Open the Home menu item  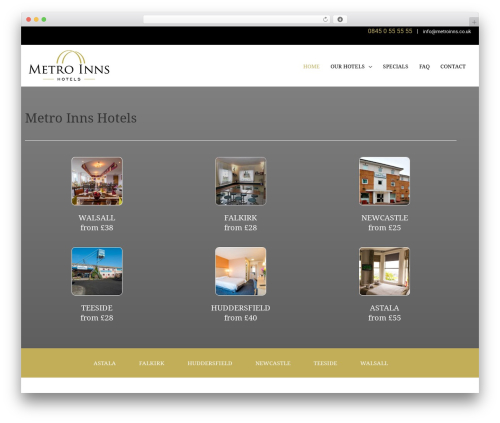tap(311, 67)
